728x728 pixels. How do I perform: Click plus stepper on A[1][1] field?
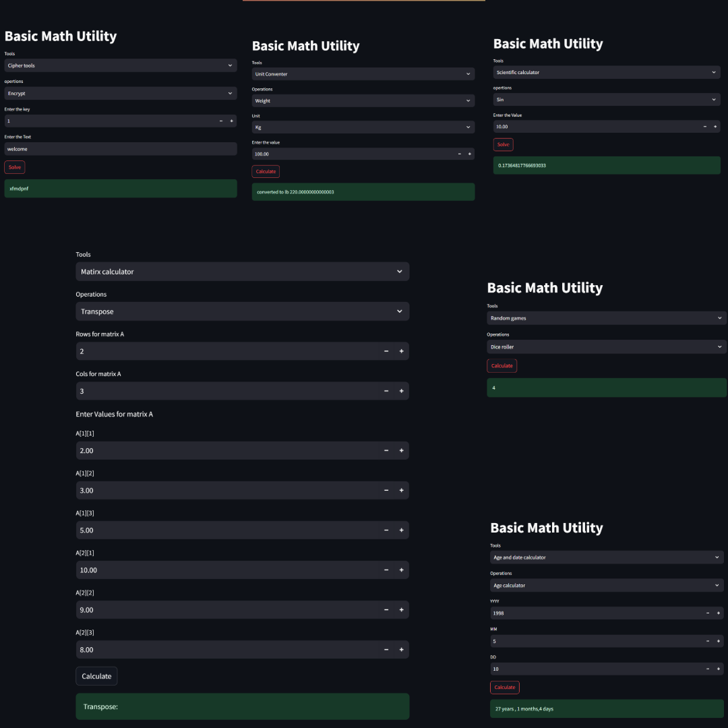401,451
